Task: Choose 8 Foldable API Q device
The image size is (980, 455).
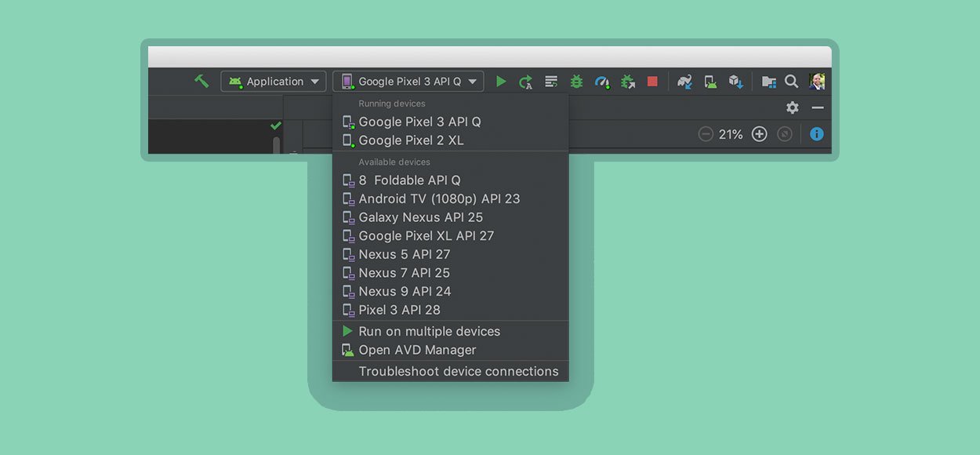Action: (x=451, y=180)
